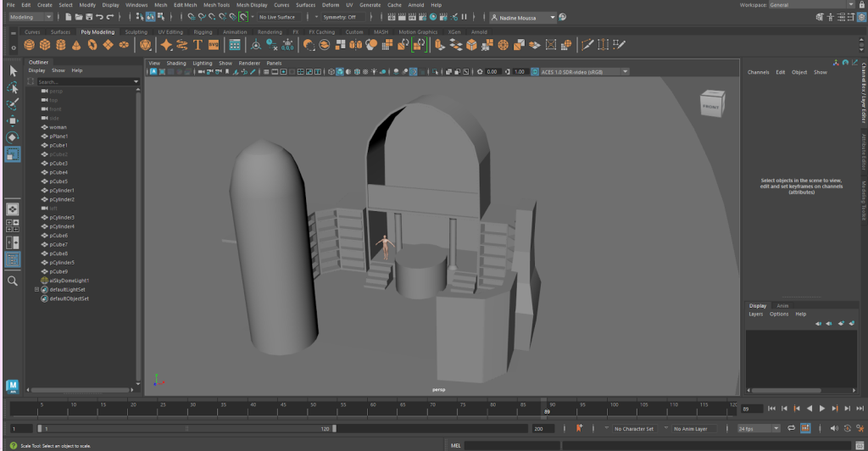
Task: Click the save scene icon
Action: point(89,17)
